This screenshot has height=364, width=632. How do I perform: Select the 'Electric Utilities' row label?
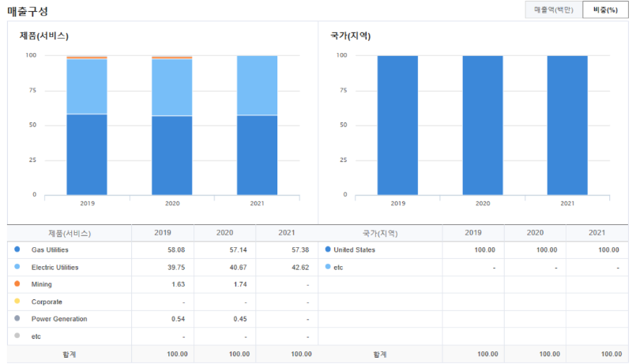tap(55, 268)
